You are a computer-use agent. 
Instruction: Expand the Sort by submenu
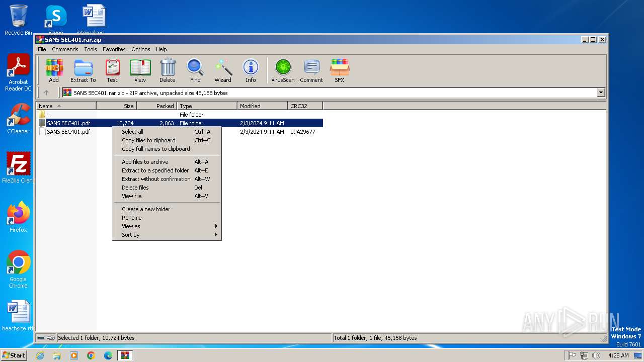click(x=167, y=235)
